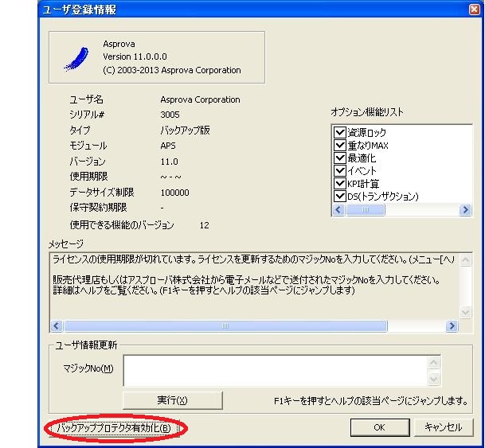The height and width of the screenshot is (448, 485).
Task: Focus the マジックNo(M) input field
Action: pyautogui.click(x=276, y=371)
